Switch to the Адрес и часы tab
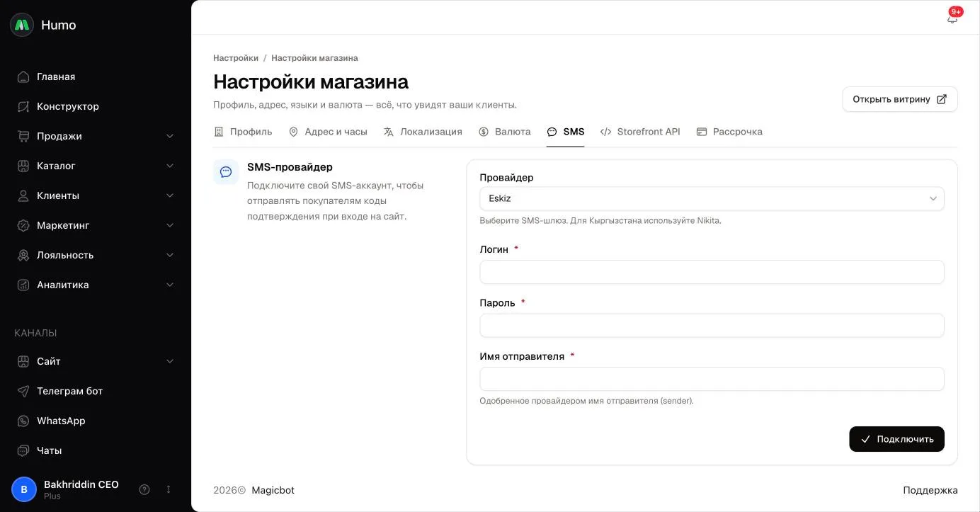The height and width of the screenshot is (512, 980). pyautogui.click(x=328, y=132)
